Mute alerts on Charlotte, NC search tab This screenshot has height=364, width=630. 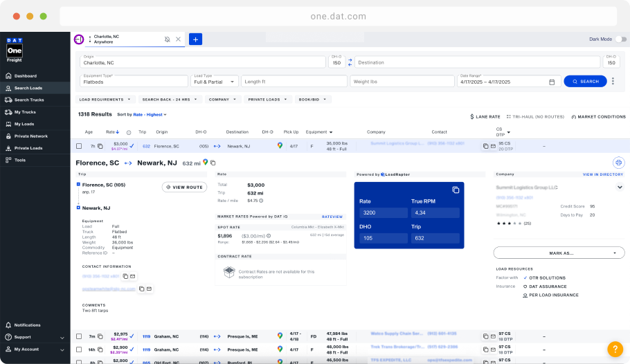168,39
